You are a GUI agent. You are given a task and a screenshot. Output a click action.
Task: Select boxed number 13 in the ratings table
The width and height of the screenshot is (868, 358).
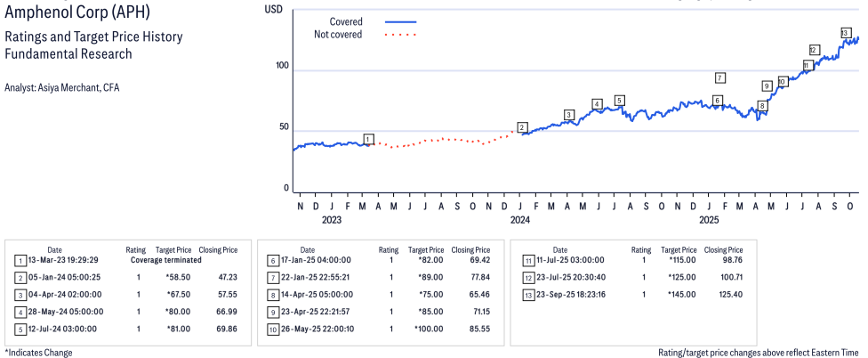point(526,293)
